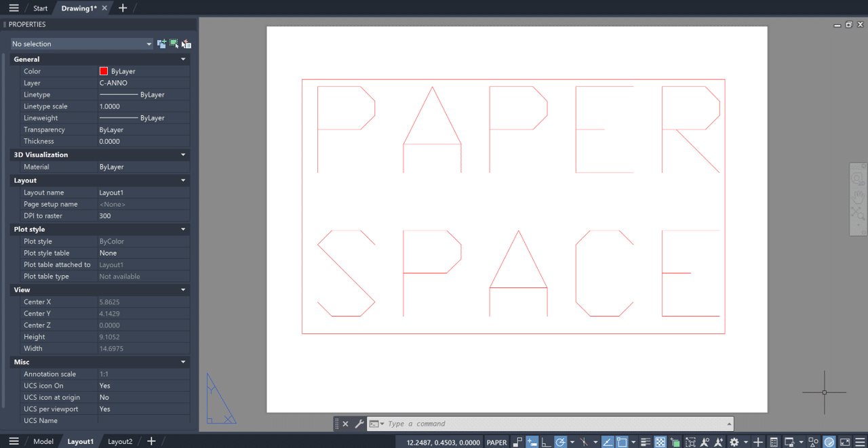
Task: Click the Select Objects icon in Properties
Action: (174, 44)
